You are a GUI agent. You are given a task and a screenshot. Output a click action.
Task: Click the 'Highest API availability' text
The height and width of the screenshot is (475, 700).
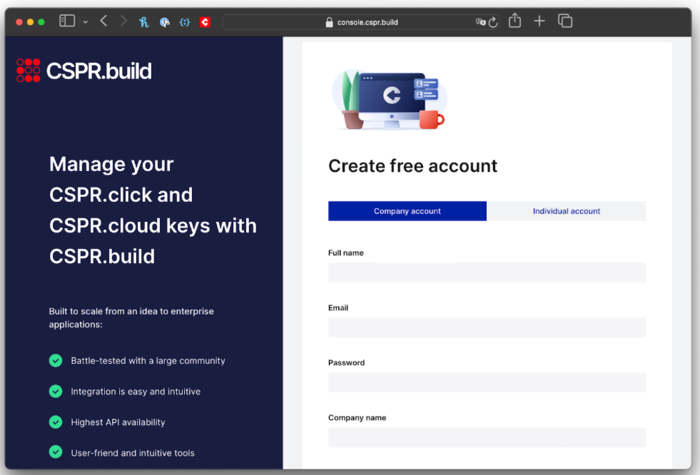tap(118, 422)
